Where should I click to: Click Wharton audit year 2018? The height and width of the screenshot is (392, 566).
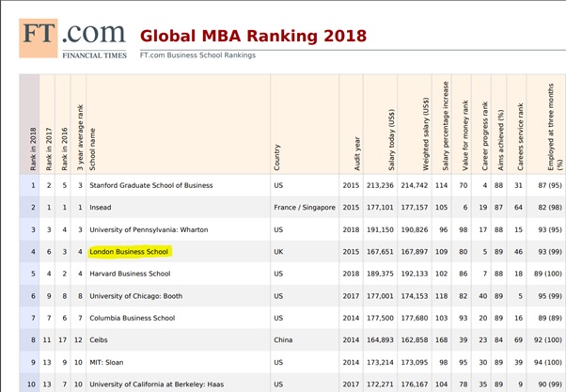tap(351, 230)
